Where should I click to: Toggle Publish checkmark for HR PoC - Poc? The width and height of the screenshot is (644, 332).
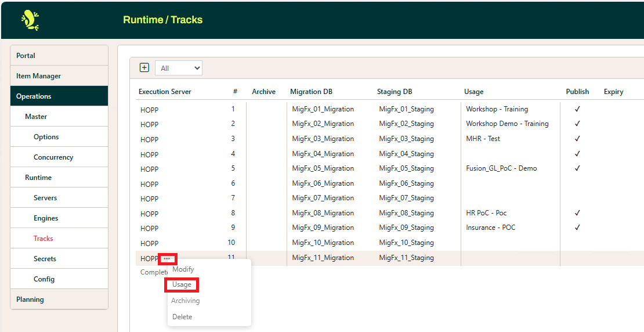point(577,213)
